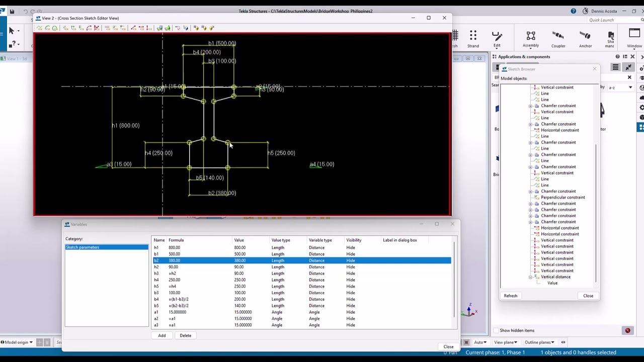Screen dimensions: 644x362
Task: Click the Visibility column header
Action: pyautogui.click(x=354, y=240)
